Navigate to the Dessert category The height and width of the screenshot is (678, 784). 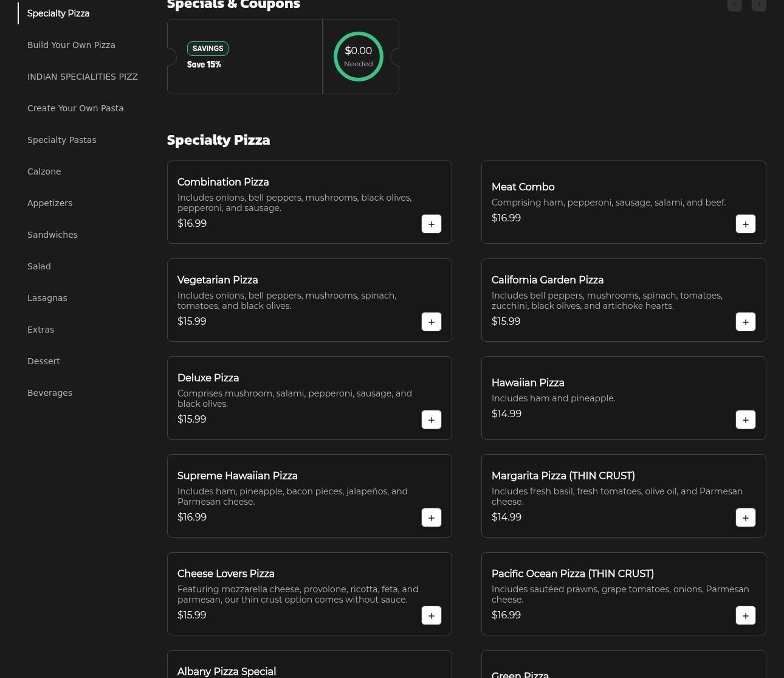pos(44,361)
